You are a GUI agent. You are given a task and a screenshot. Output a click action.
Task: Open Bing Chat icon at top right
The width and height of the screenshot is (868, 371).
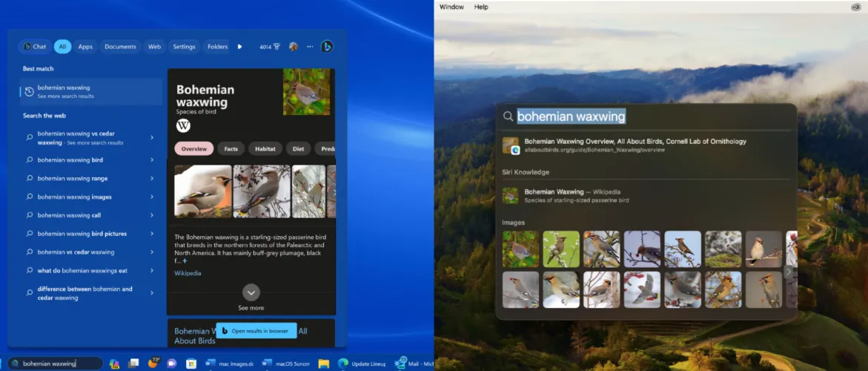click(x=326, y=47)
